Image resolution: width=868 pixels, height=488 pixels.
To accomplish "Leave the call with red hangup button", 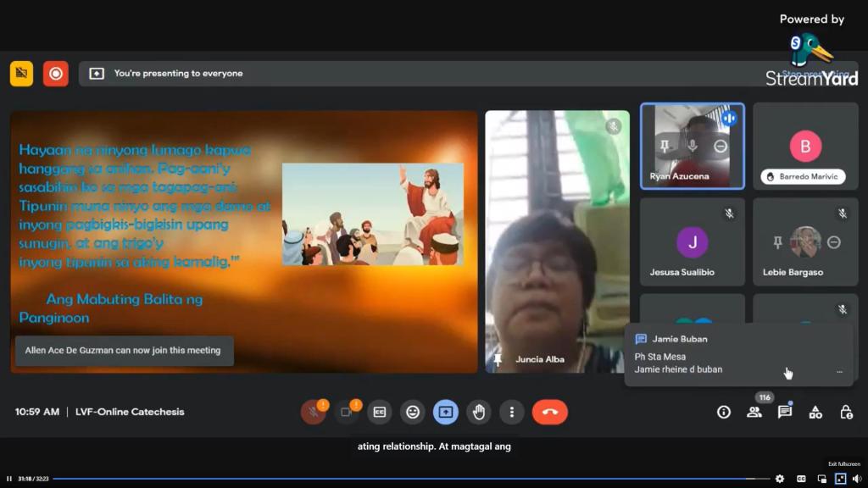I will click(x=549, y=412).
